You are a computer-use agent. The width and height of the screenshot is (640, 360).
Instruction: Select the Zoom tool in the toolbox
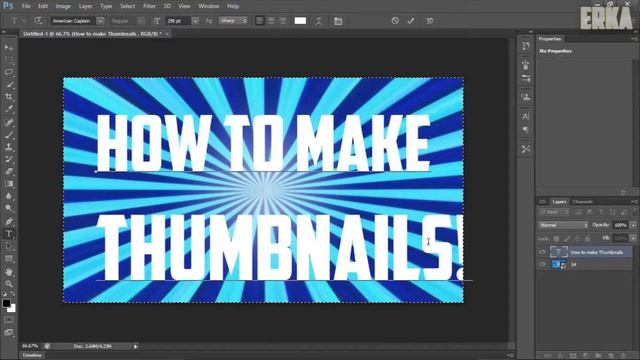9,284
